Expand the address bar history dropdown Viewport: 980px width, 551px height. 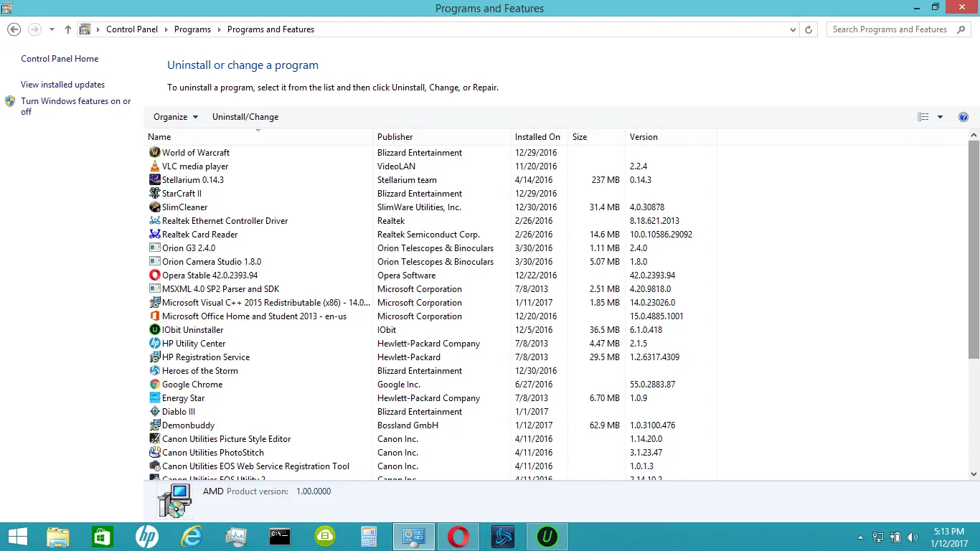[x=793, y=29]
